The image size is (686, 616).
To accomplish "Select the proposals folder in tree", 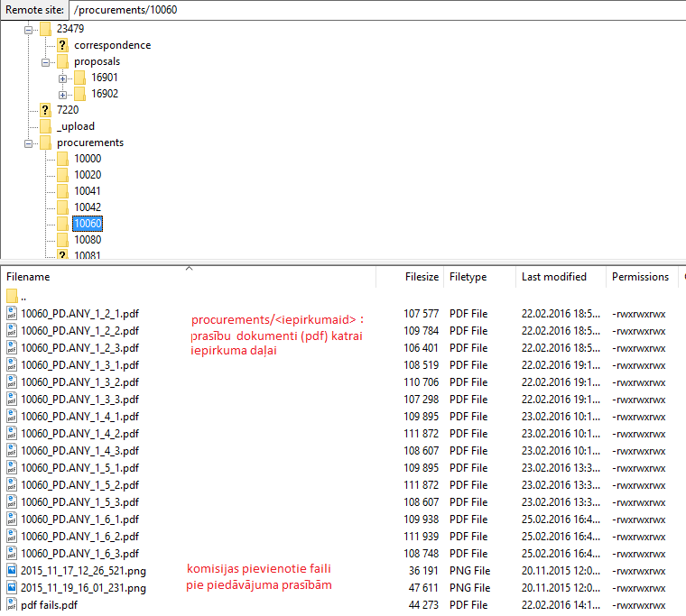I will click(x=97, y=61).
